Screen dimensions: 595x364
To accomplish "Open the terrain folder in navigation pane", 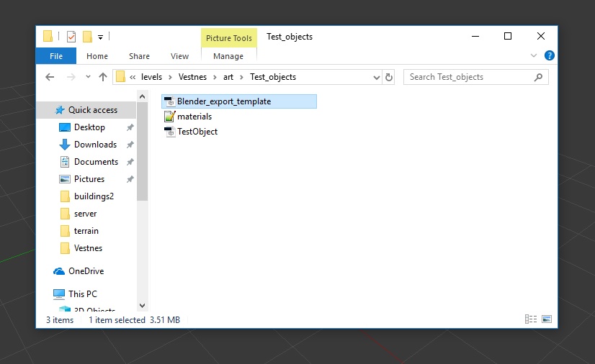I will pos(86,231).
